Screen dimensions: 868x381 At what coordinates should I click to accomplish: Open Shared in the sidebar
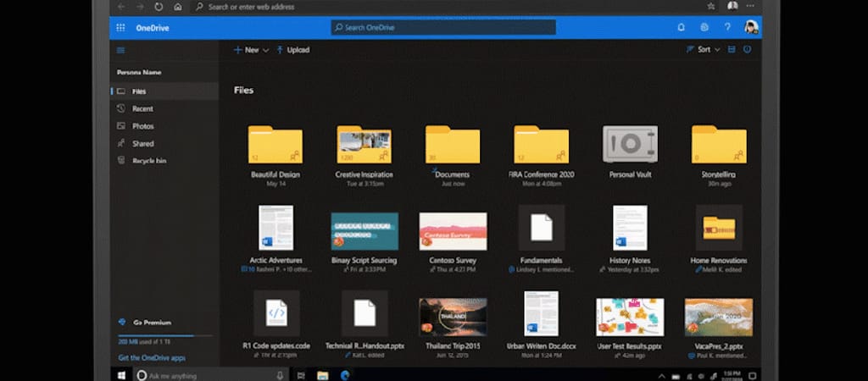tap(142, 144)
